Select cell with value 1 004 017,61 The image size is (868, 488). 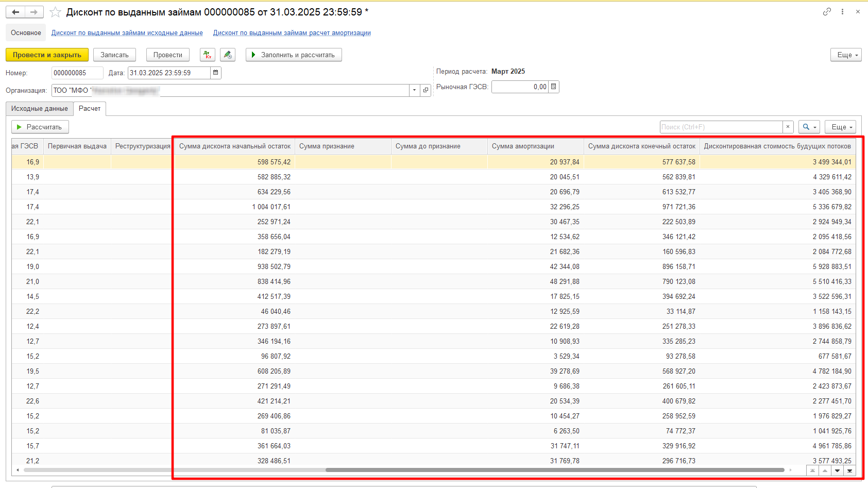point(235,207)
